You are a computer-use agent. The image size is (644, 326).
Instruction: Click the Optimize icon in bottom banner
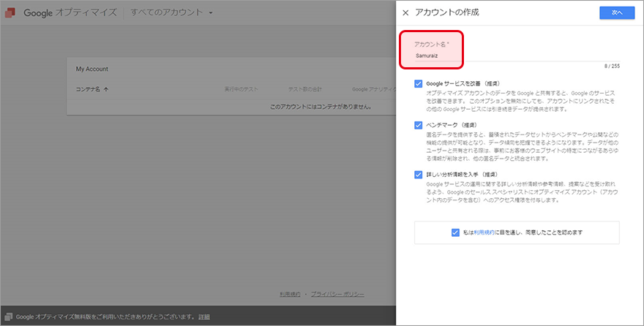pos(8,316)
